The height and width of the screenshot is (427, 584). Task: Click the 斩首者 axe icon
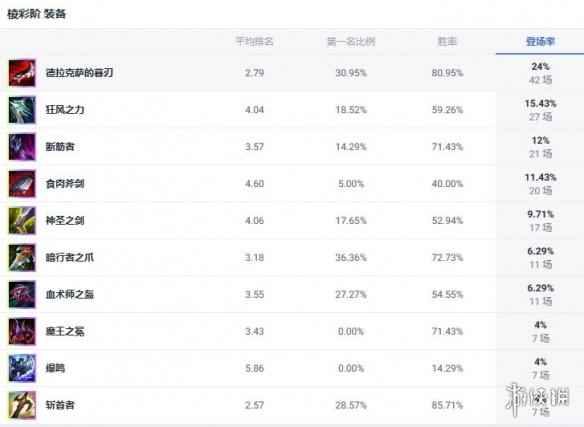point(22,405)
